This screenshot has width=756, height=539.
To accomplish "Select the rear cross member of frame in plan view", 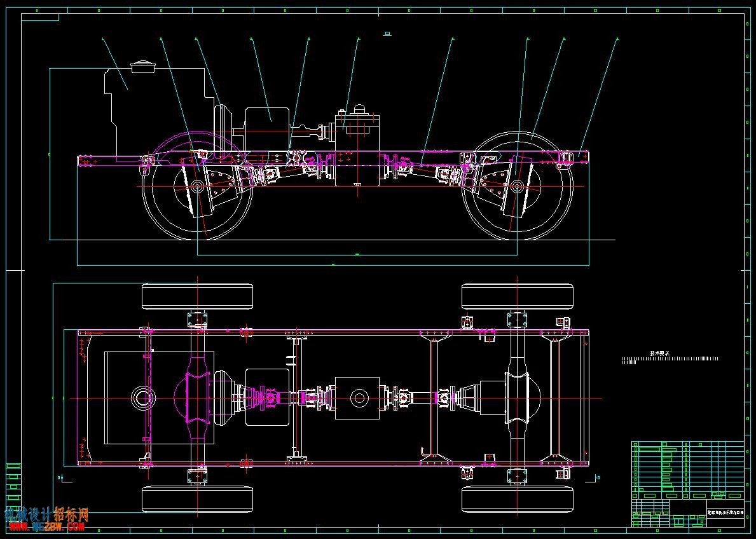I will click(x=556, y=398).
